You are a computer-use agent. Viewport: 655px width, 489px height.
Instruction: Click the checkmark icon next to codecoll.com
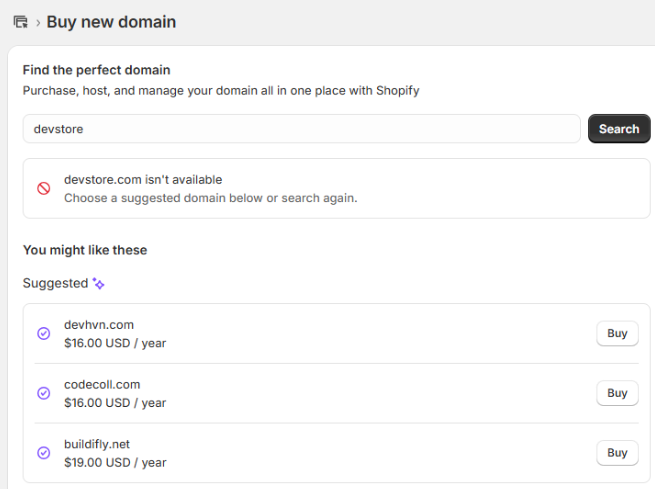tap(43, 393)
